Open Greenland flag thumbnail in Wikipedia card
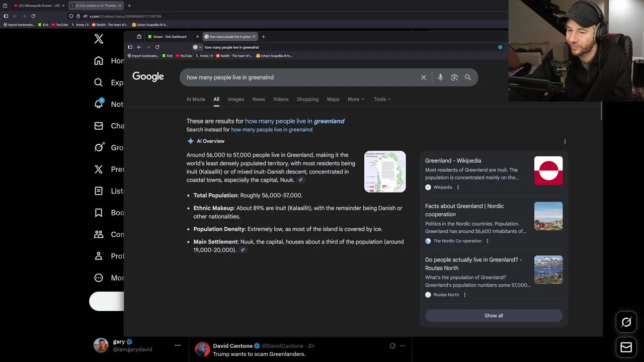 tap(548, 170)
